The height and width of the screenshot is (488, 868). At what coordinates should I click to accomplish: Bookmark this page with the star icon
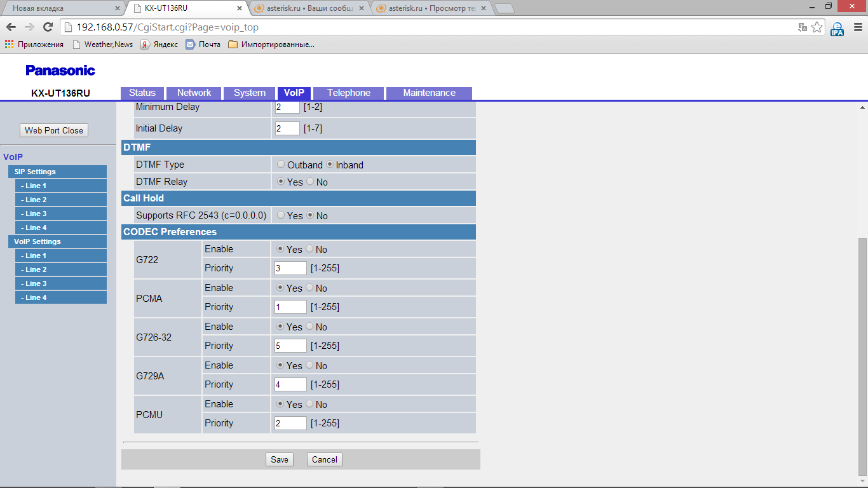click(817, 27)
